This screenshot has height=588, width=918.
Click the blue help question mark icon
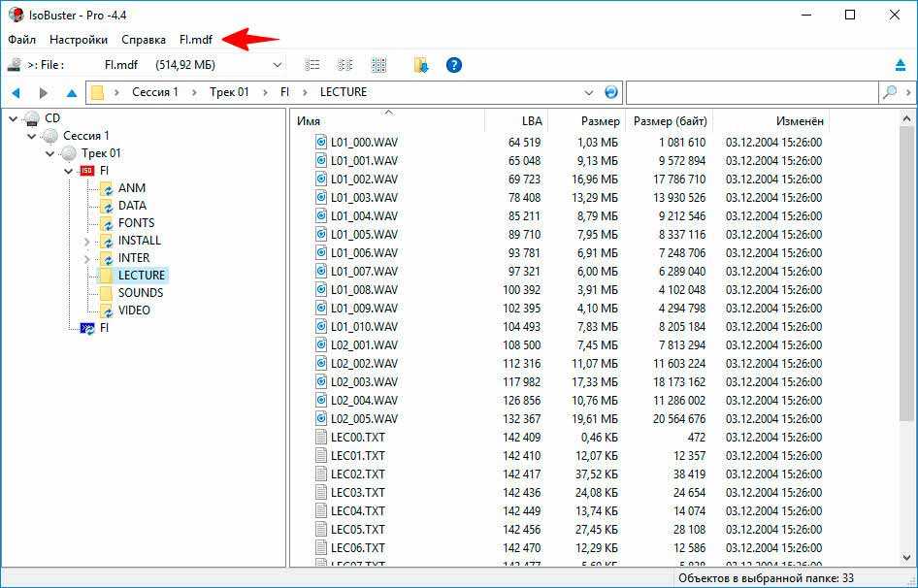pos(453,65)
